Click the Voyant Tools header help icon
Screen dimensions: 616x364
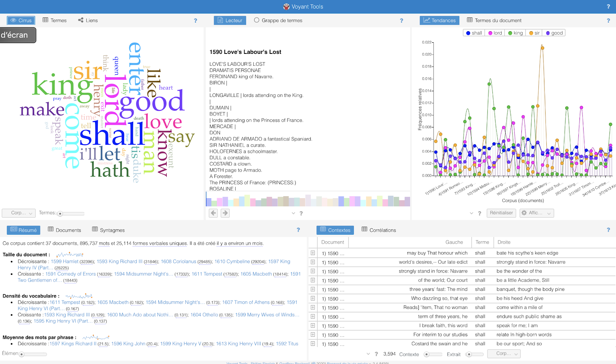(x=608, y=7)
